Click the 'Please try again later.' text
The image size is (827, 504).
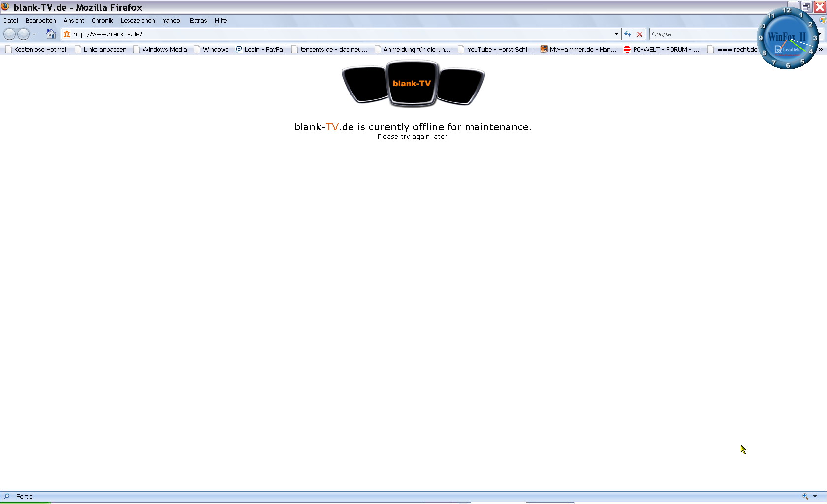tap(413, 137)
